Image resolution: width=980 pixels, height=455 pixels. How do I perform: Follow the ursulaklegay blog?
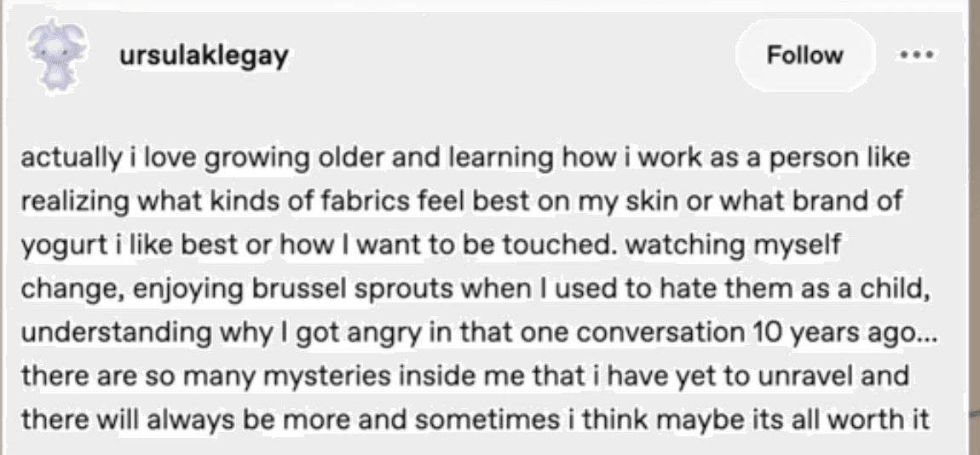pos(804,55)
